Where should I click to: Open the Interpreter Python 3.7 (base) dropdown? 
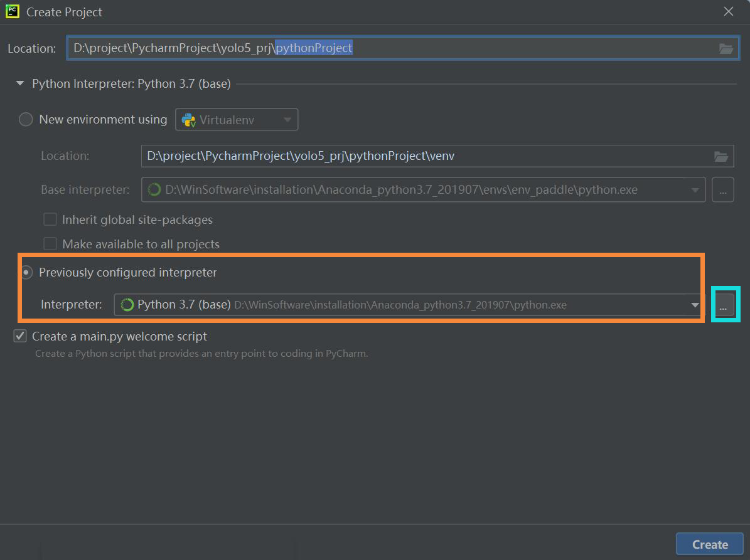408,305
